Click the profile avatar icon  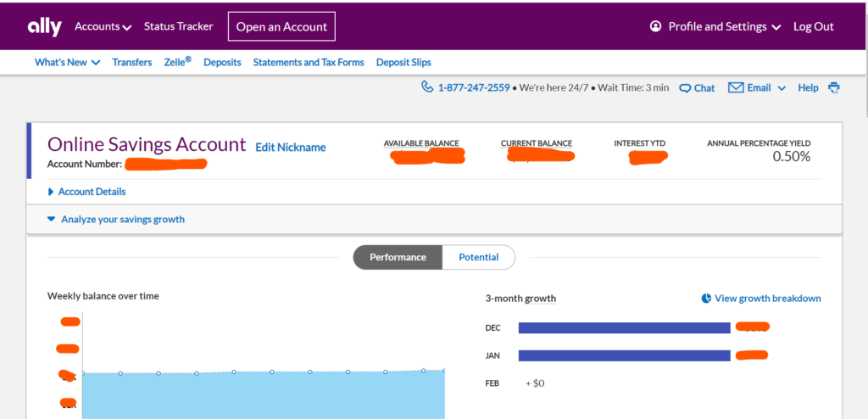pyautogui.click(x=655, y=26)
